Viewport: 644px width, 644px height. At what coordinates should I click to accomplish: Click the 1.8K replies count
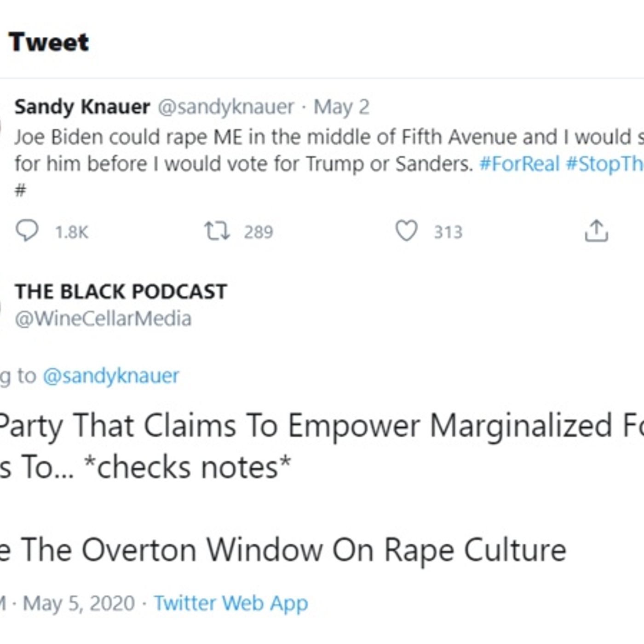[x=71, y=232]
